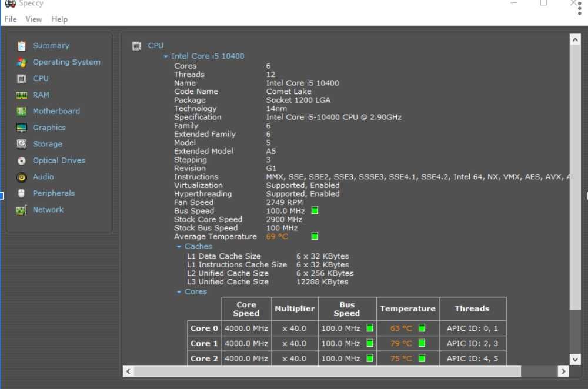Click the horizontal scrollbar thumb
The width and height of the screenshot is (588, 389).
tap(328, 371)
